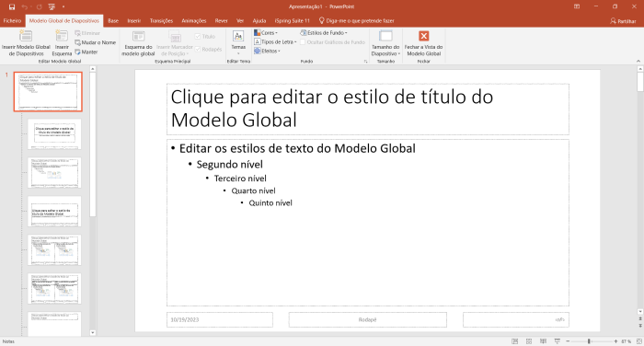Fit slide to current window icon
The image size is (644, 346).
pyautogui.click(x=639, y=341)
